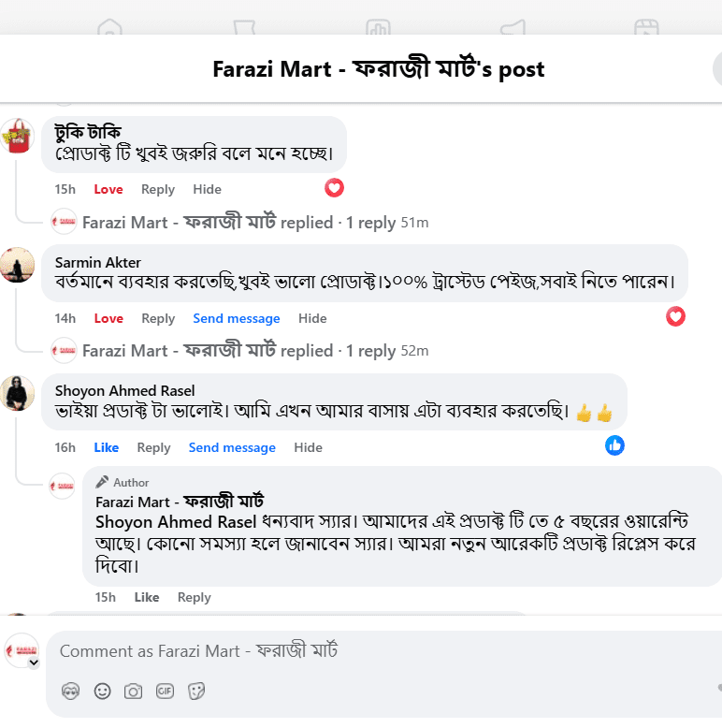Switch commenting profile via avatar dropdown arrow
This screenshot has width=722, height=728.
click(34, 662)
